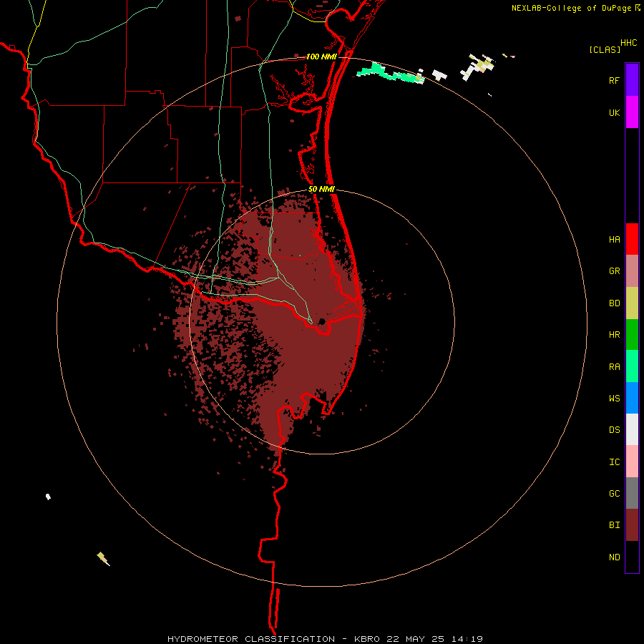Click the RF purple legend swatch

click(632, 80)
